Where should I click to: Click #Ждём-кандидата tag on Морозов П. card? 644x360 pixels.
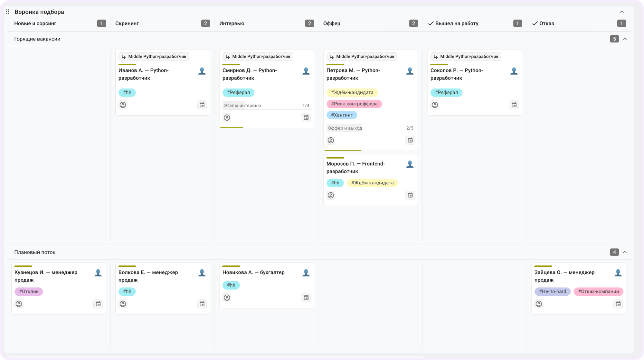pyautogui.click(x=372, y=183)
